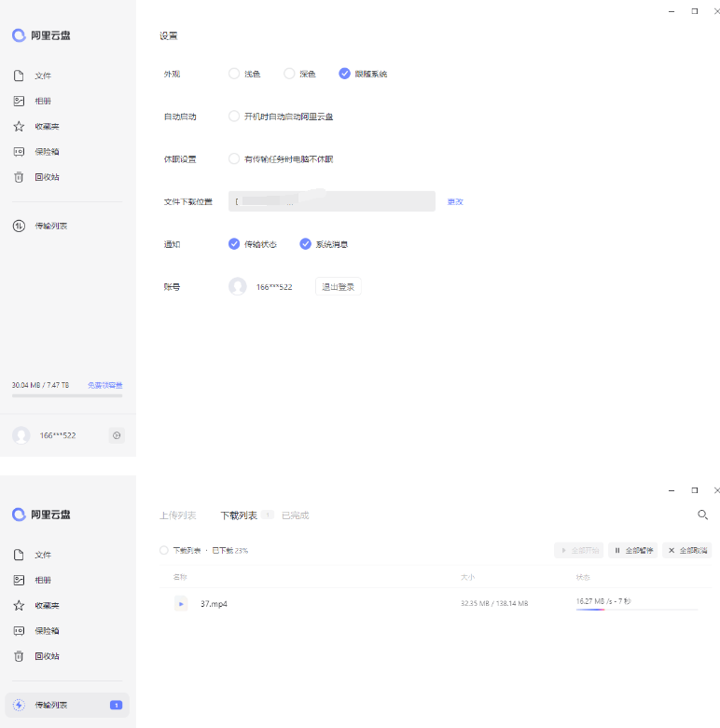Click the 32.35 MB / 138.14 MB size text
This screenshot has height=728, width=720.
pyautogui.click(x=494, y=603)
